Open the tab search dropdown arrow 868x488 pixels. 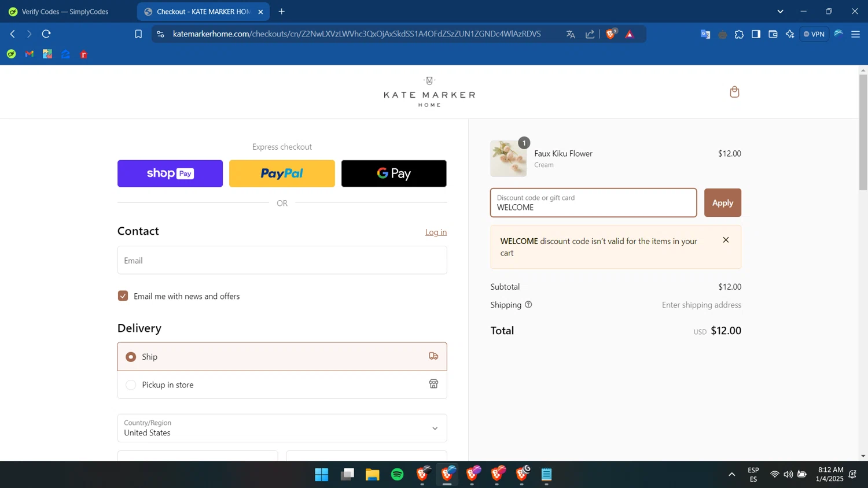[x=780, y=12]
